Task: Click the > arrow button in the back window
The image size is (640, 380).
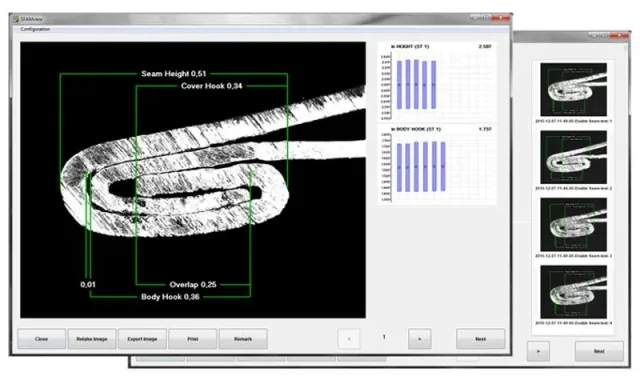Action: [538, 351]
